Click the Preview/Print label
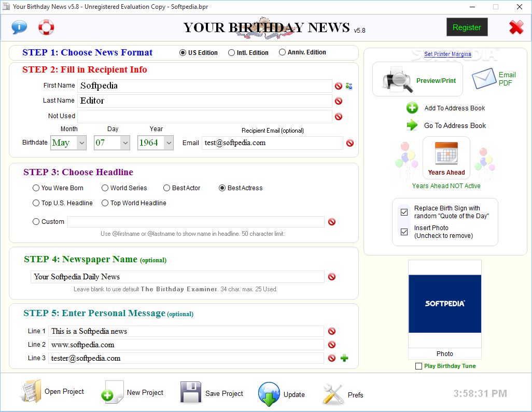The width and height of the screenshot is (532, 412). point(436,81)
